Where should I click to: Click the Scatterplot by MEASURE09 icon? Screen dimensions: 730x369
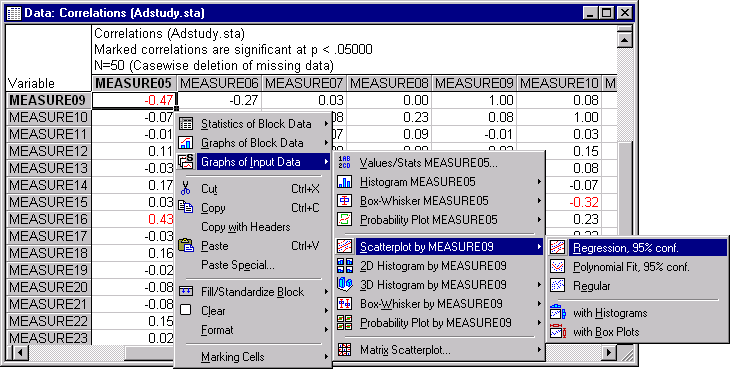(345, 247)
